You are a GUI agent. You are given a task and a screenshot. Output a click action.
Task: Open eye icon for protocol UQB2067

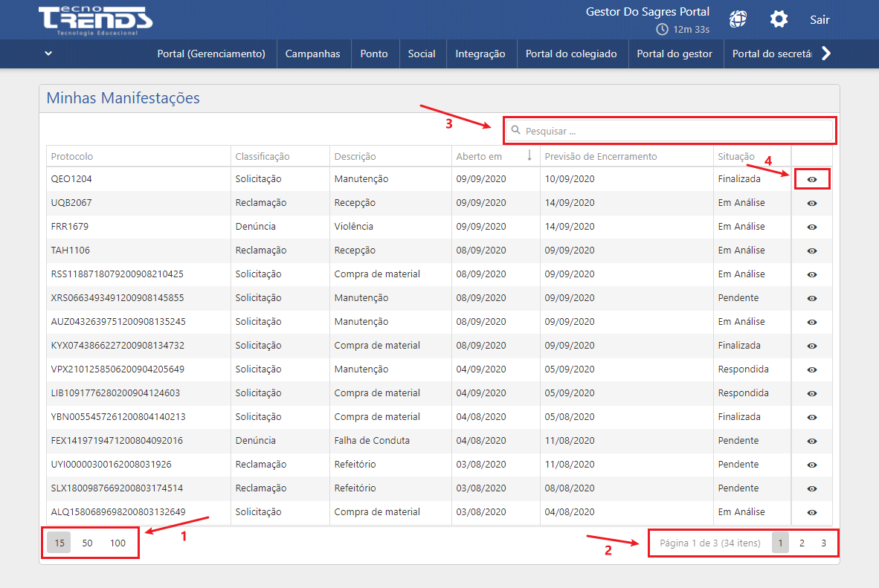point(811,203)
